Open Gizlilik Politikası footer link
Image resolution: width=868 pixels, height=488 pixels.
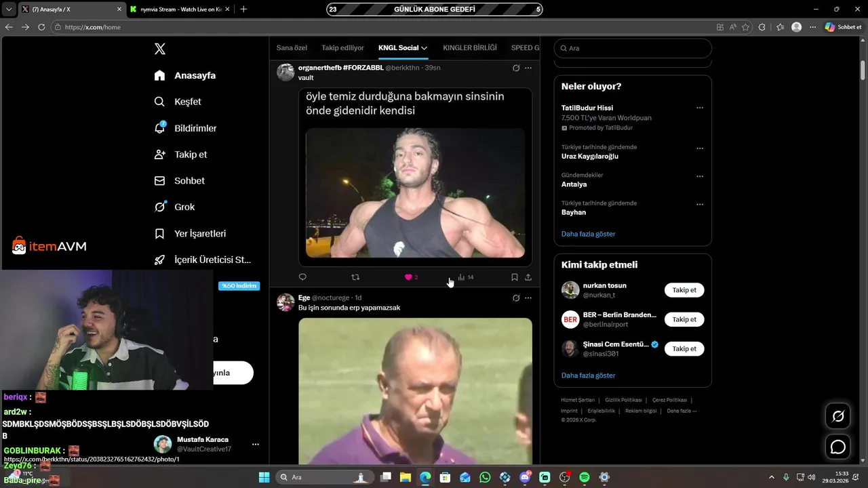point(623,400)
